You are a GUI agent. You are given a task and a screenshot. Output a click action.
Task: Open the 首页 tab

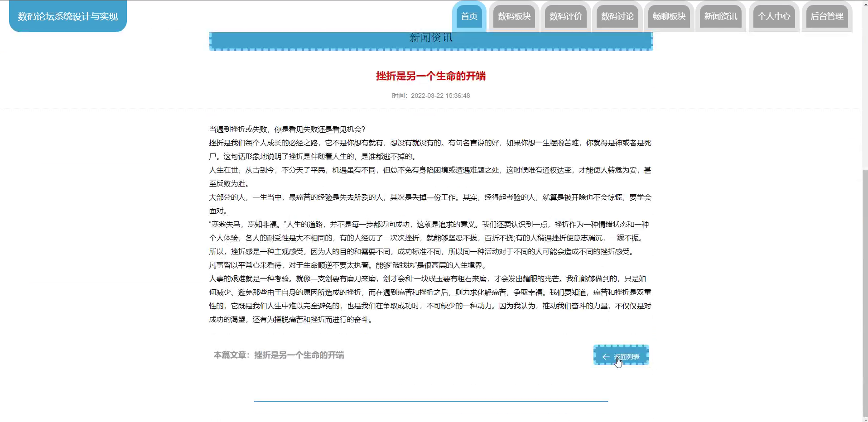(x=469, y=16)
